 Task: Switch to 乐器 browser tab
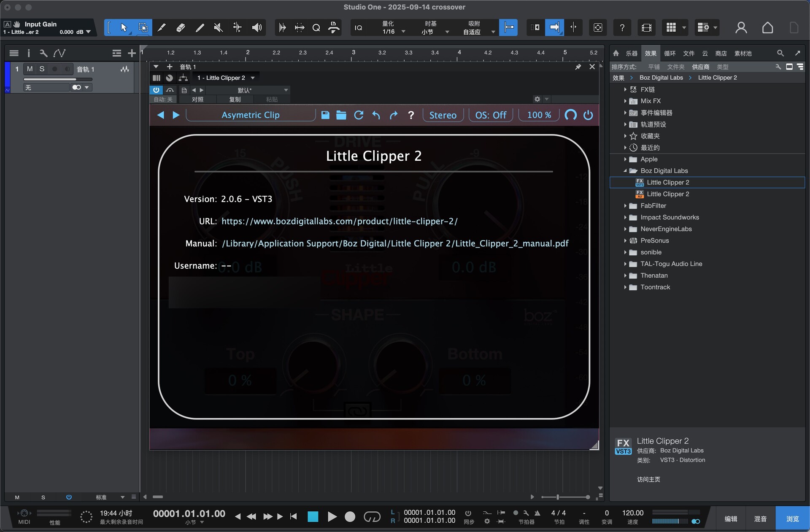[632, 53]
